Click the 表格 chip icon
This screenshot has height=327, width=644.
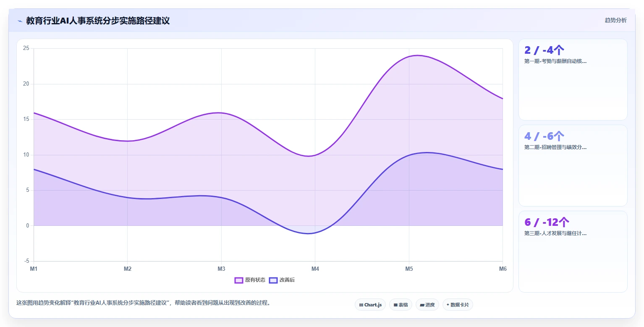[395, 305]
